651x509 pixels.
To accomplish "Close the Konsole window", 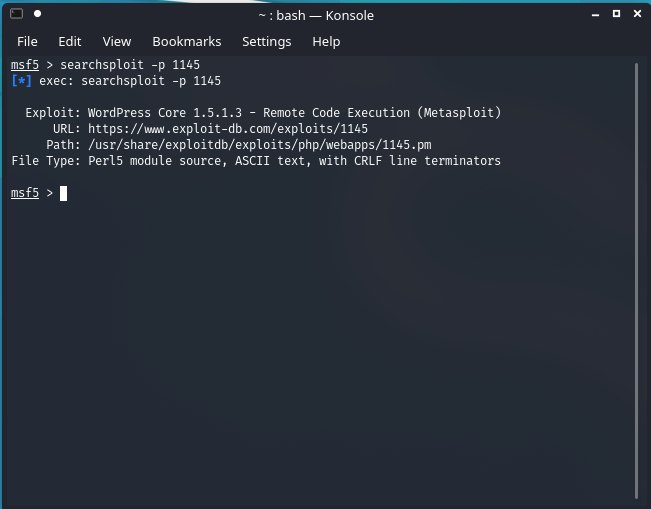I will coord(635,16).
